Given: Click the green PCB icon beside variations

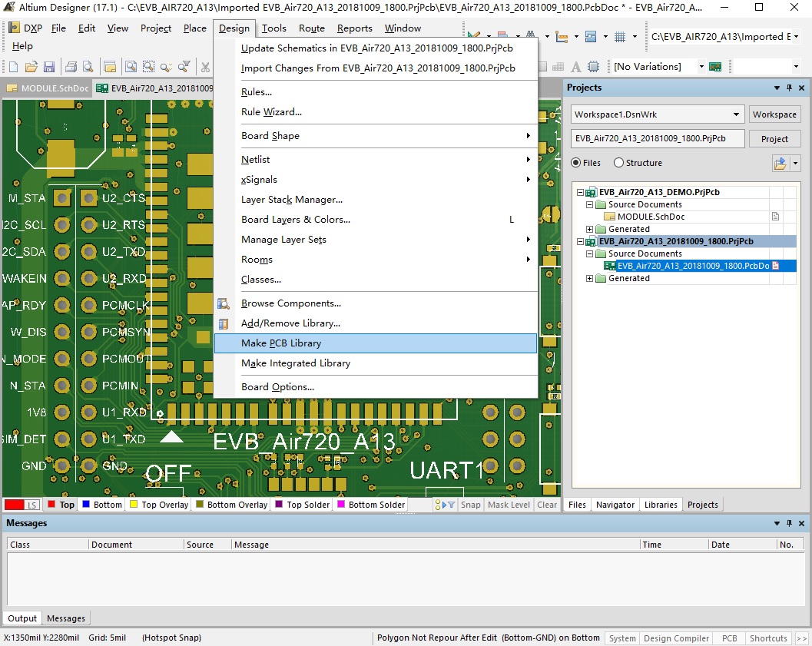Looking at the screenshot, I should [715, 67].
